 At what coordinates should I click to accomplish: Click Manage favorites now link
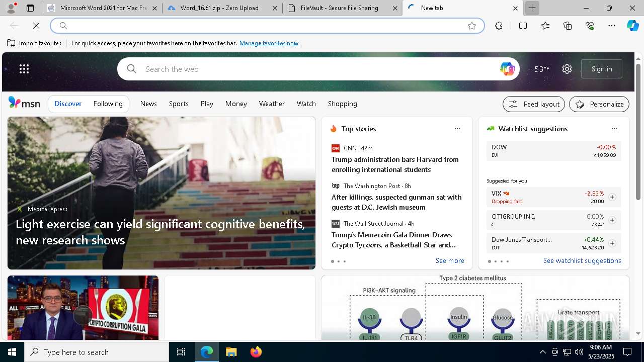[269, 43]
